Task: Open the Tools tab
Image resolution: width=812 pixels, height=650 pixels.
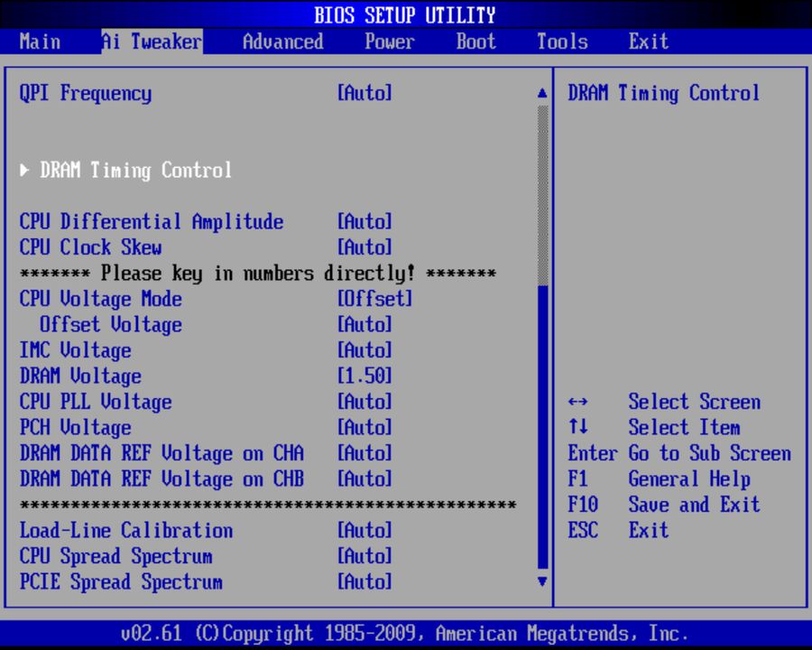Action: [x=562, y=42]
